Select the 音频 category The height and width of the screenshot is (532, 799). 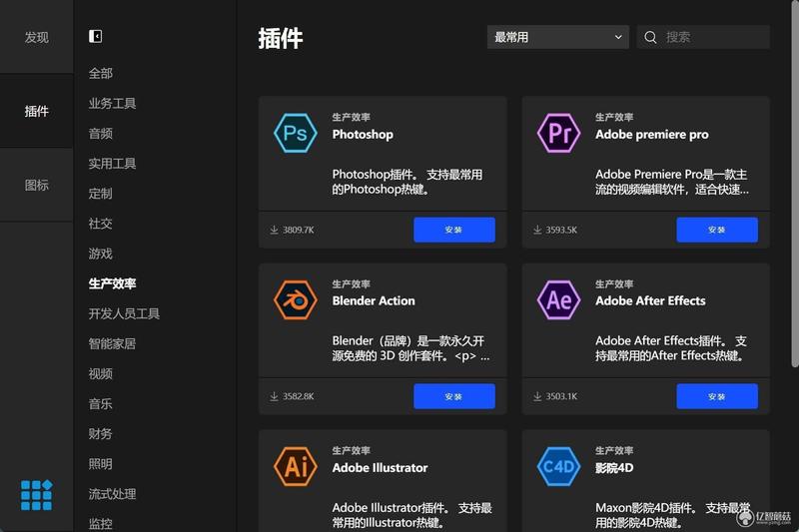point(101,134)
